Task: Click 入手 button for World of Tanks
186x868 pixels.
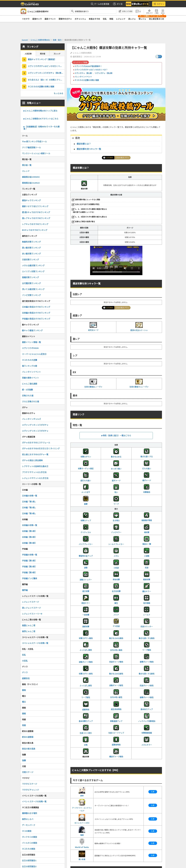Action: click(153, 843)
